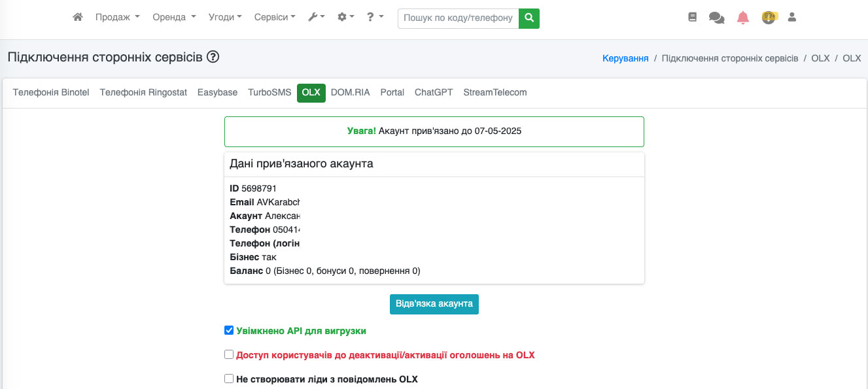Expand the Сервіси dropdown menu
Screen dimensions: 868x389
point(275,18)
